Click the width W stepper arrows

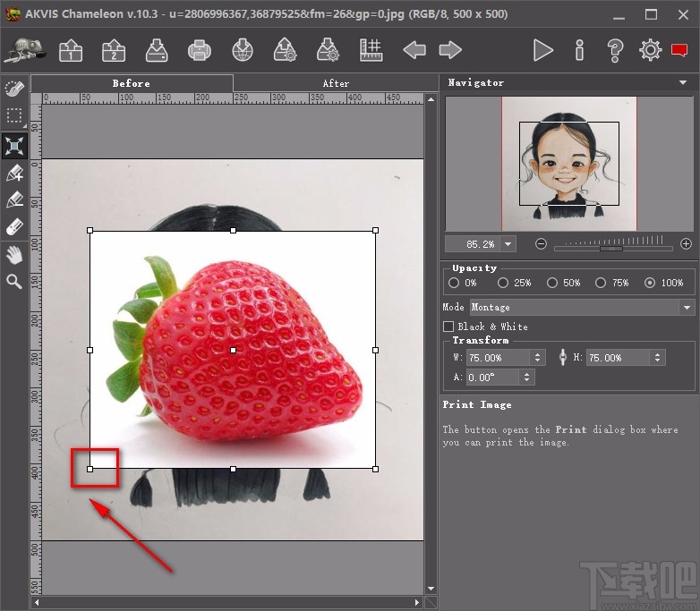537,358
